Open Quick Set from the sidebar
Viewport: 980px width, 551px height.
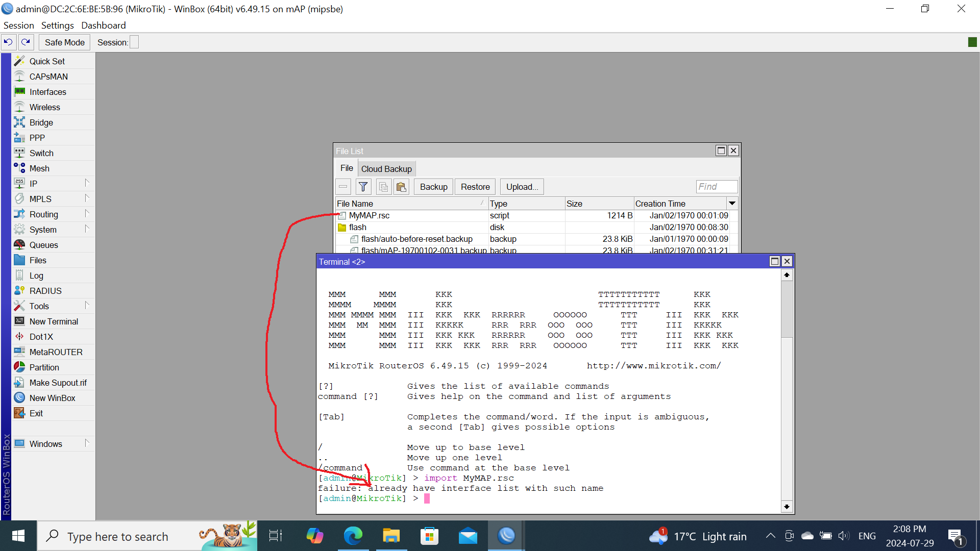(x=48, y=61)
